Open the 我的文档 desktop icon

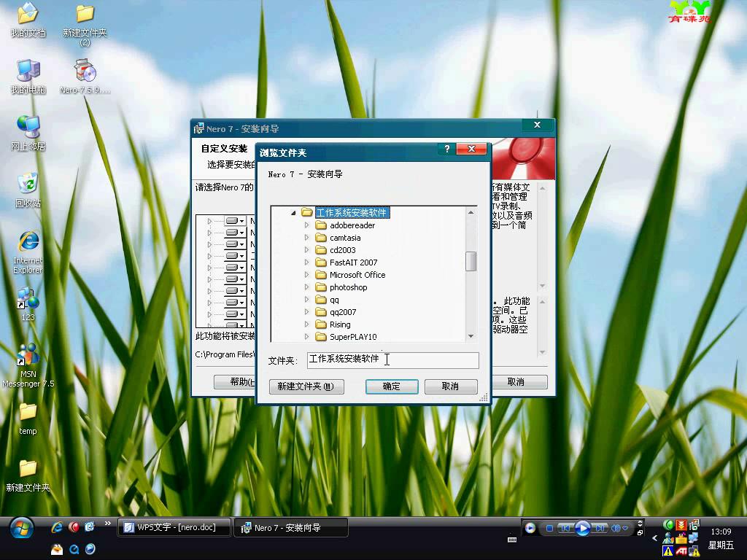pos(28,20)
